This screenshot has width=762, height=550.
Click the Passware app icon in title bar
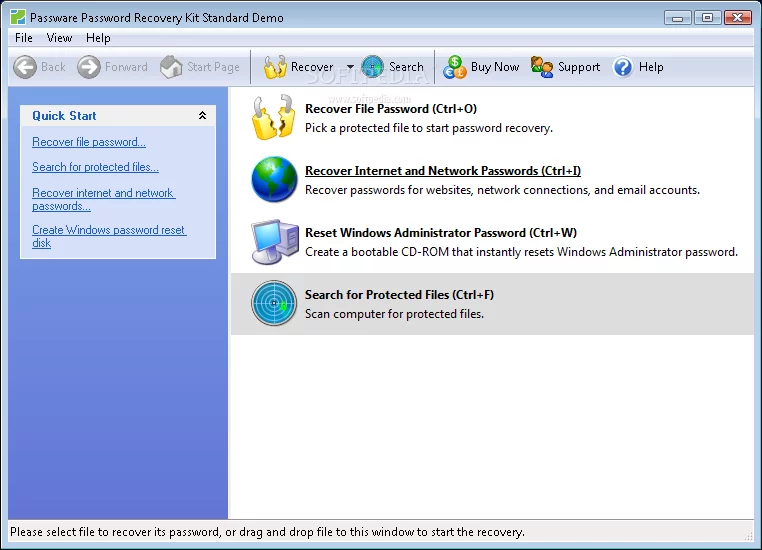[x=18, y=17]
